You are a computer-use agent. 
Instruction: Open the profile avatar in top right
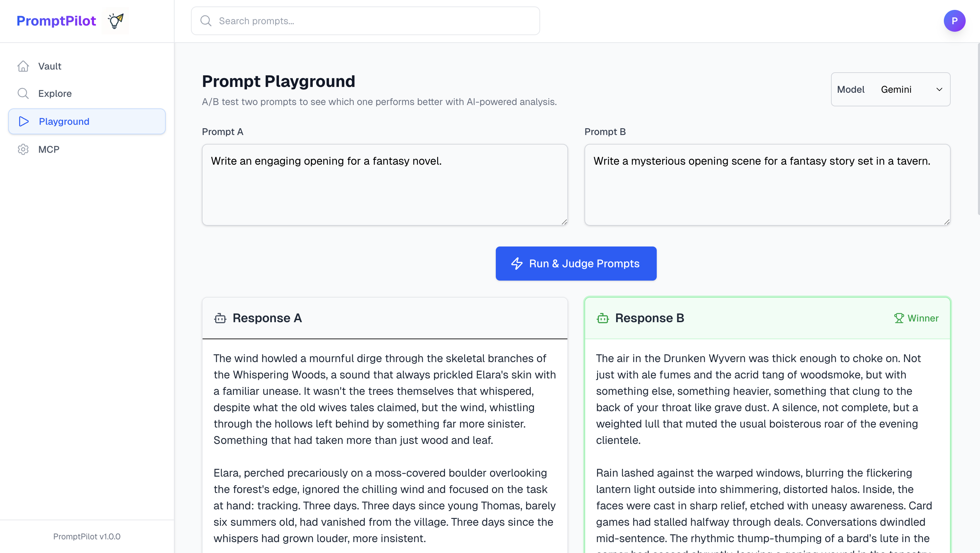954,21
